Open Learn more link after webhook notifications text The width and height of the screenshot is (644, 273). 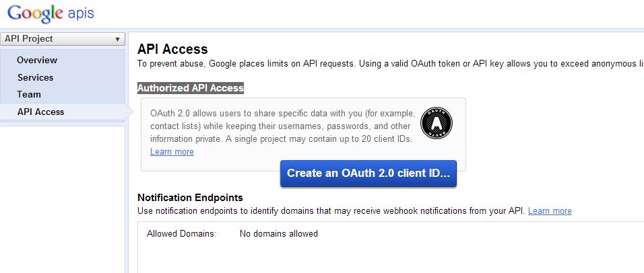point(550,210)
